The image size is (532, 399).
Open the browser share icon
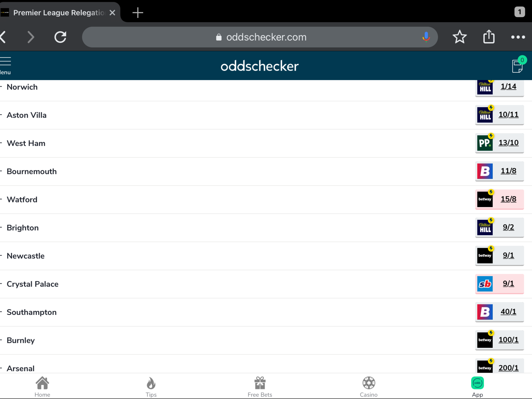pos(489,37)
